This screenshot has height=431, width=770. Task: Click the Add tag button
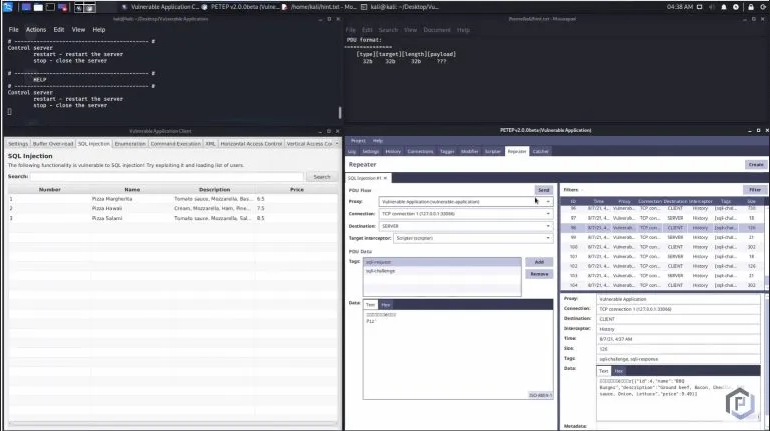(x=539, y=262)
